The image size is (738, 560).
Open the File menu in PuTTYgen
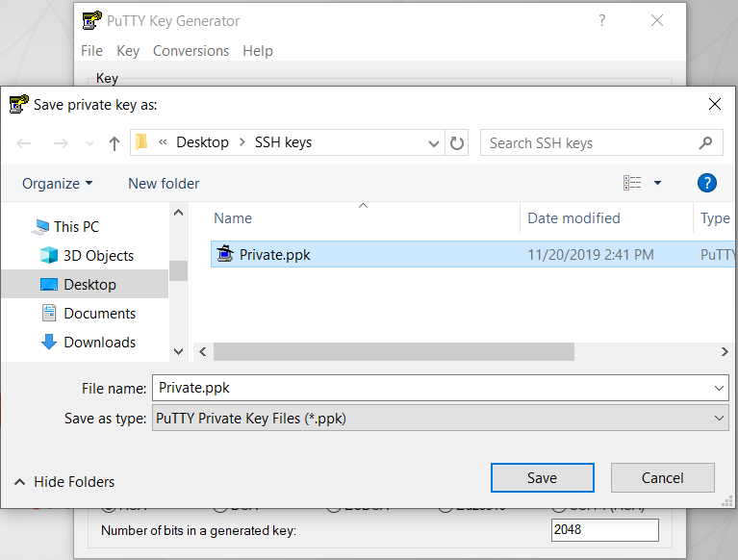(x=91, y=51)
